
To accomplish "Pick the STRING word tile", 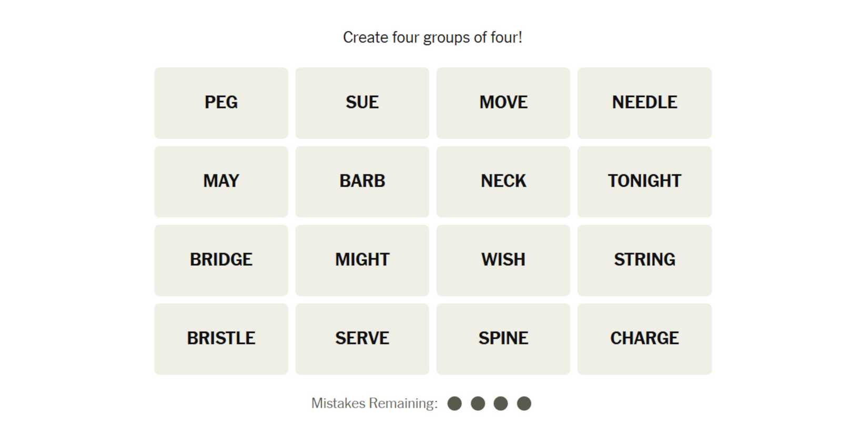I will tap(644, 260).
